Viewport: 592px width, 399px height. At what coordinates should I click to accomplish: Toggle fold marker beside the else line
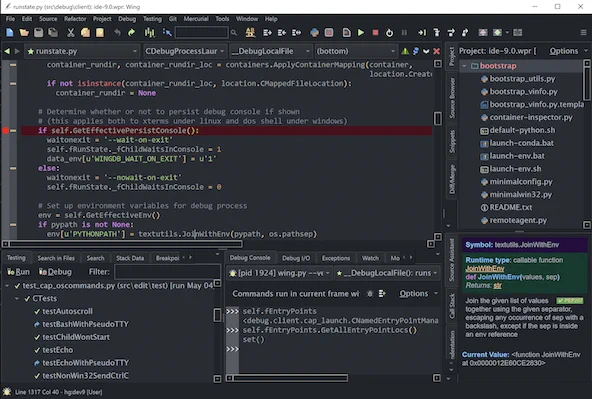(x=13, y=168)
